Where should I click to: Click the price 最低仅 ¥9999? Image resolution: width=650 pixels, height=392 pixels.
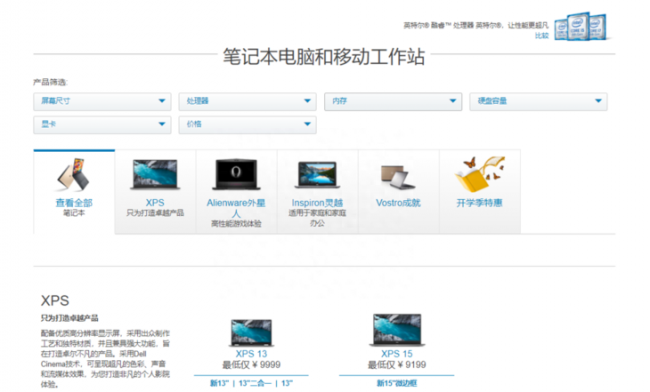pyautogui.click(x=251, y=365)
